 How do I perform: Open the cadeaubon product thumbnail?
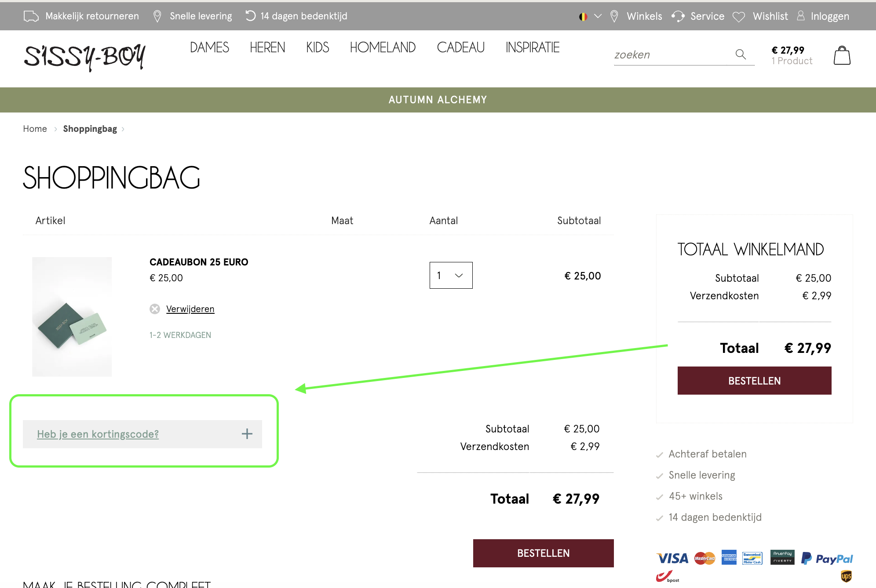click(72, 317)
